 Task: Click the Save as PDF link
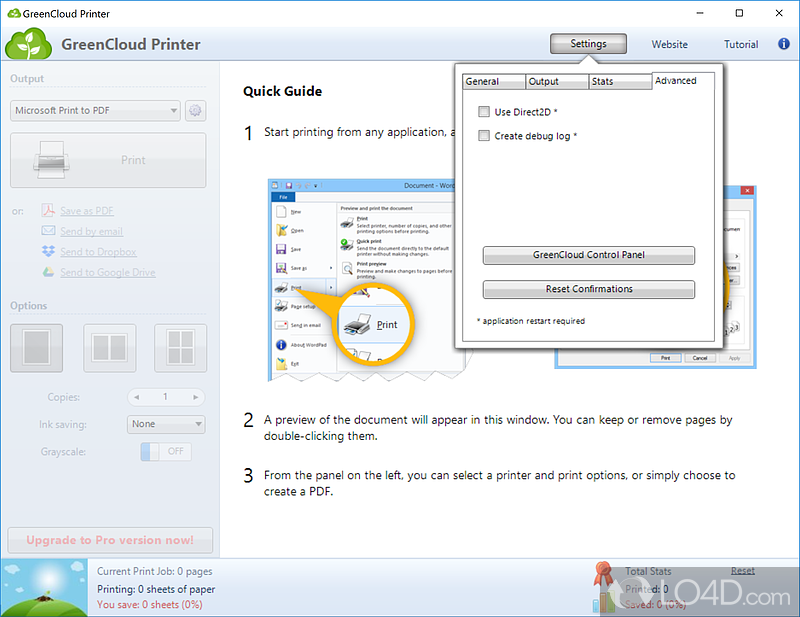point(87,211)
